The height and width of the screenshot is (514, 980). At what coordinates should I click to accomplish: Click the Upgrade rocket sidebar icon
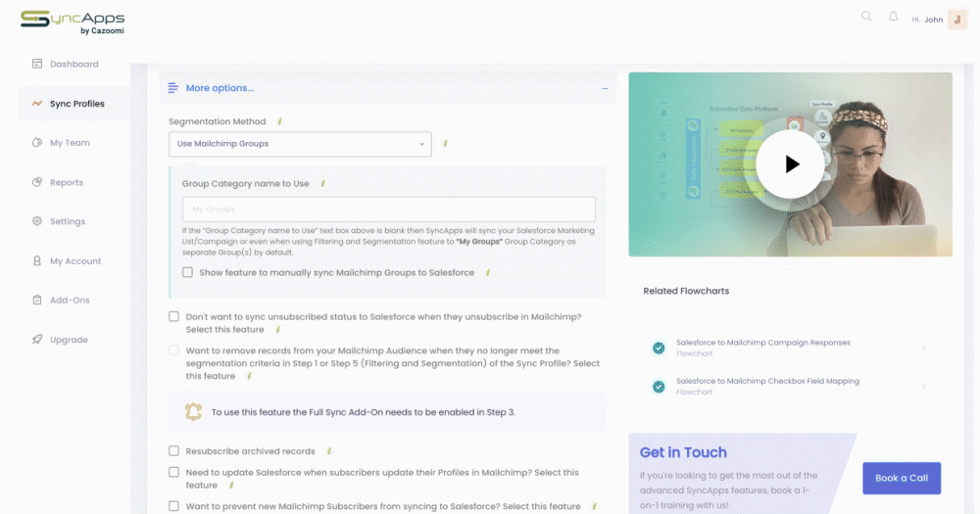pos(37,339)
